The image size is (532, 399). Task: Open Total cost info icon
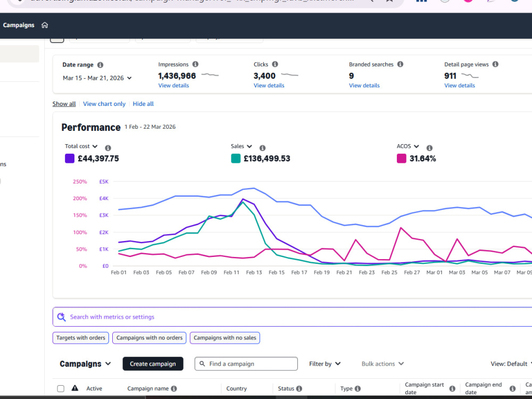tap(108, 148)
